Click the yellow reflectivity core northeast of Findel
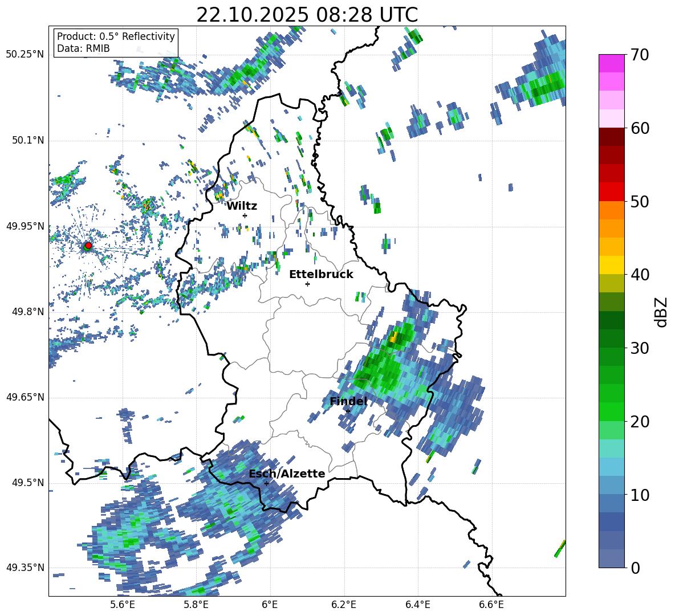 click(393, 337)
